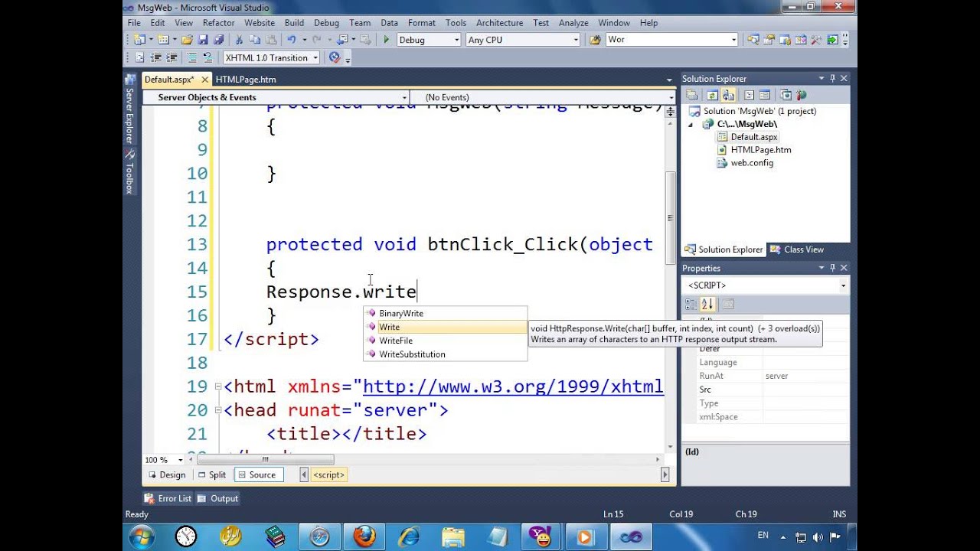Image resolution: width=980 pixels, height=551 pixels.
Task: Choose WriteFile in the IntelliSense list
Action: 446,341
